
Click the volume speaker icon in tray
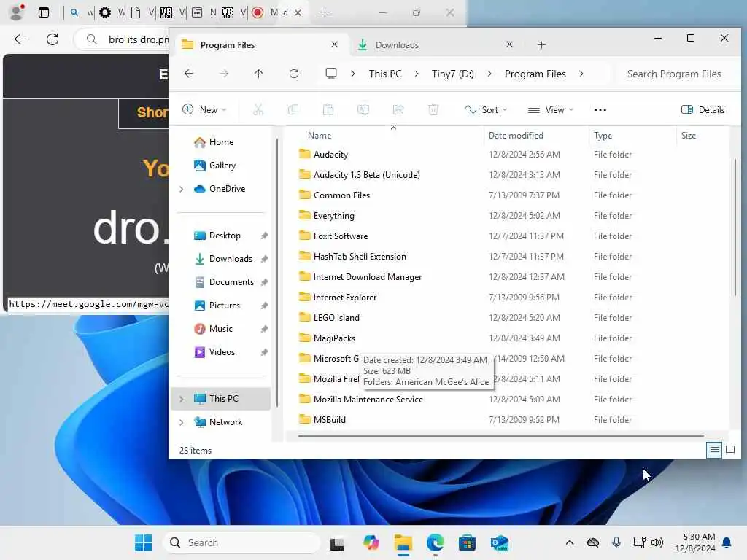point(657,542)
